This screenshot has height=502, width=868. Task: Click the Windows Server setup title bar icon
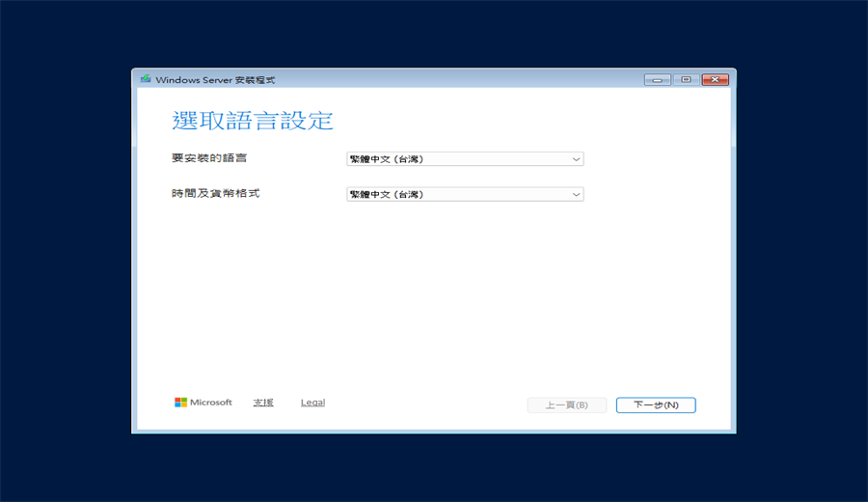click(x=146, y=79)
